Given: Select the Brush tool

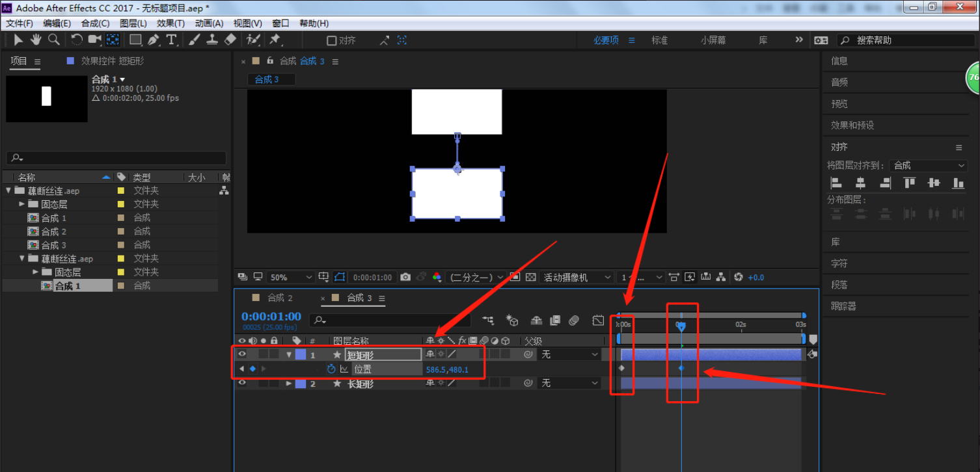Looking at the screenshot, I should pos(194,40).
